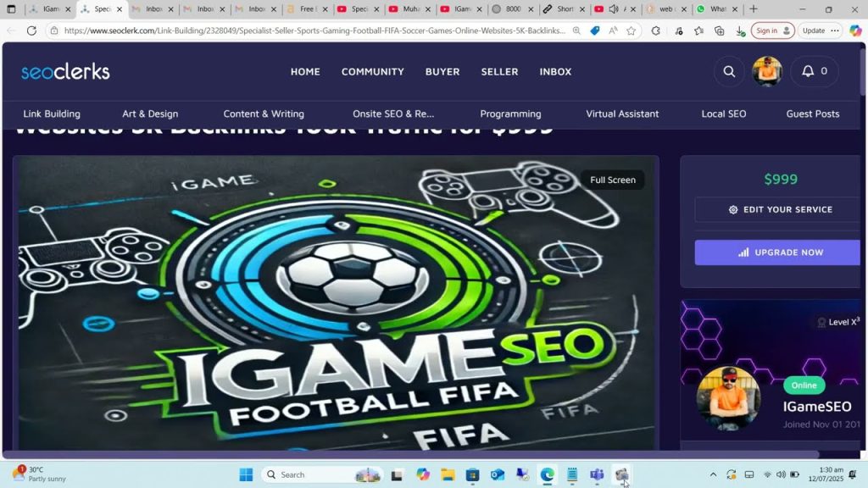Open Outlook from the taskbar

click(x=497, y=474)
